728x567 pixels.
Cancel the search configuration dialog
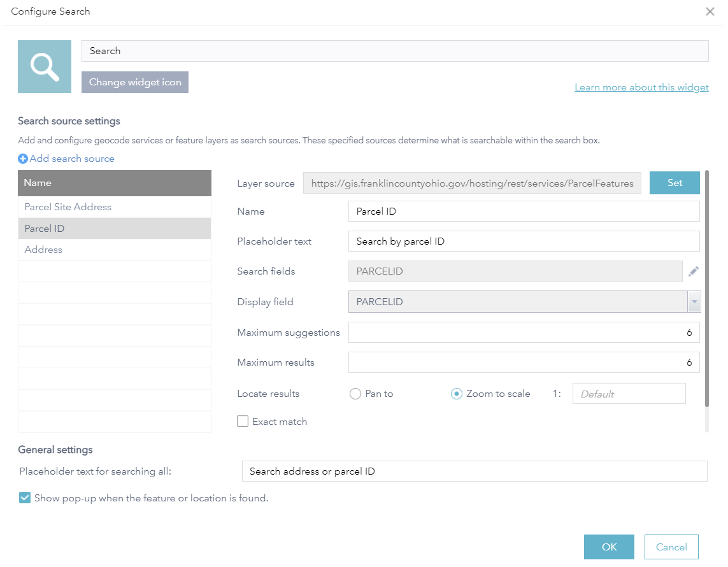[x=671, y=547]
